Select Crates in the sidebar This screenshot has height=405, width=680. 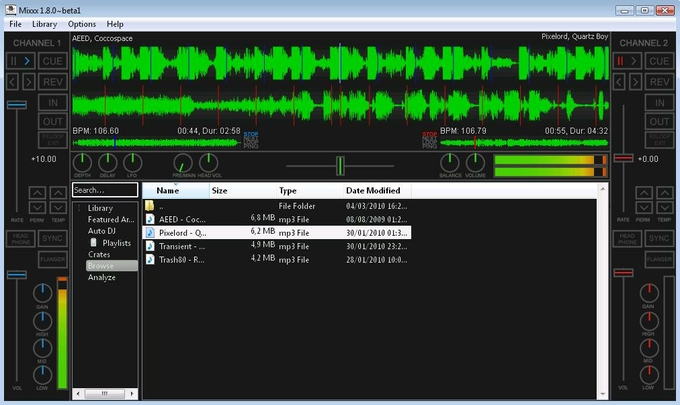[x=99, y=255]
